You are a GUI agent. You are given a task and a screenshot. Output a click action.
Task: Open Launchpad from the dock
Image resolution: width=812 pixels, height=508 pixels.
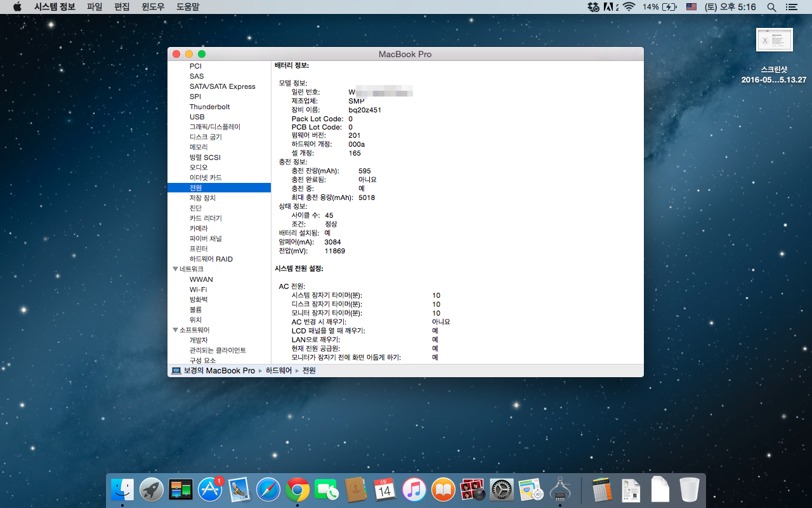click(152, 490)
